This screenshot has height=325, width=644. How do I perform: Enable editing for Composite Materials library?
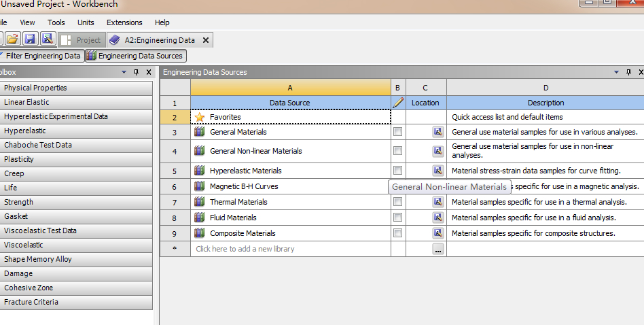[397, 233]
